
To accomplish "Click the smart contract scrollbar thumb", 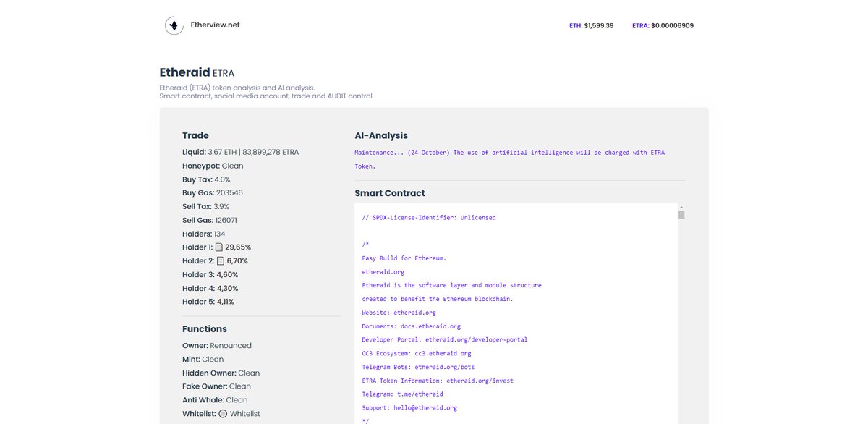I will click(681, 213).
